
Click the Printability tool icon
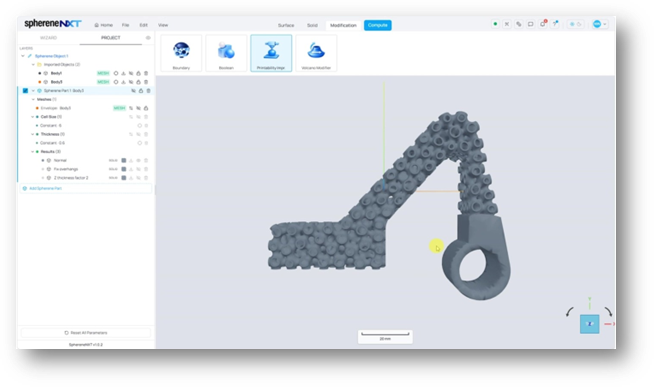tap(271, 50)
